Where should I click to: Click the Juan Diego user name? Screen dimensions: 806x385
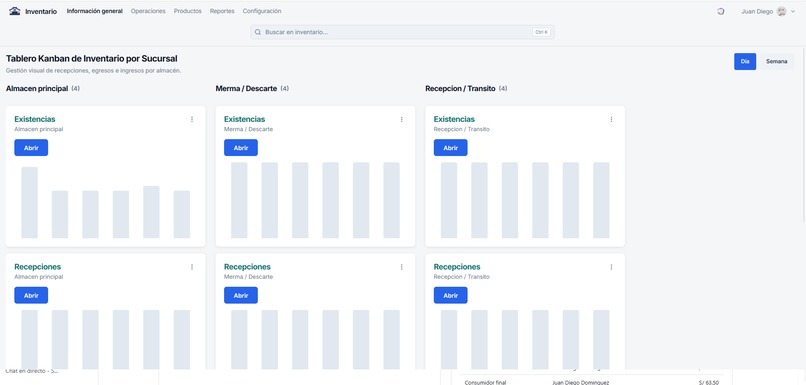[757, 11]
